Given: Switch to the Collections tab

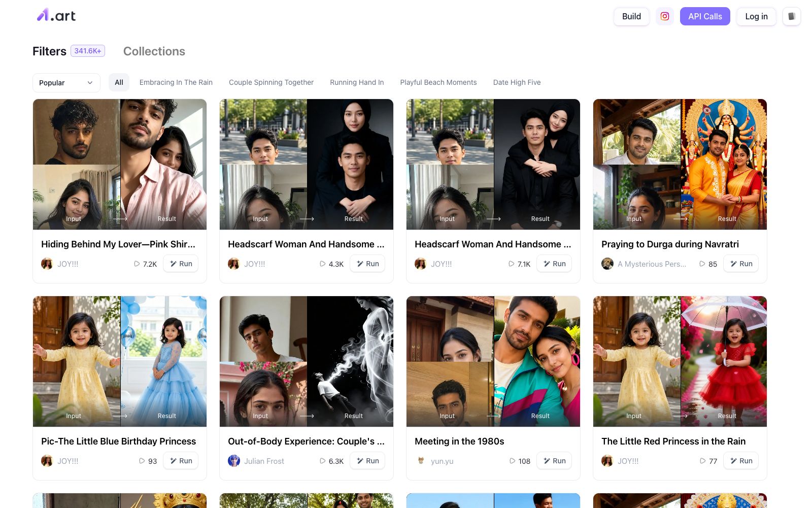Looking at the screenshot, I should [154, 51].
